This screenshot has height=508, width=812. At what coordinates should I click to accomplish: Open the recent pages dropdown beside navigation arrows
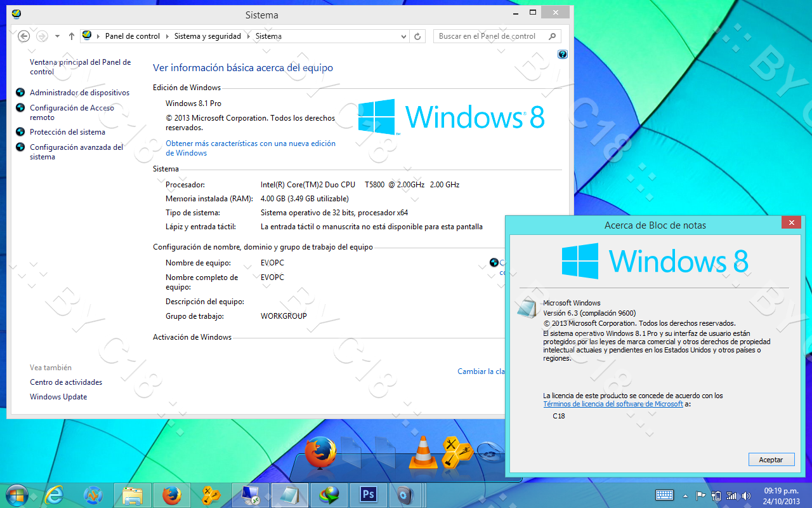pos(57,36)
